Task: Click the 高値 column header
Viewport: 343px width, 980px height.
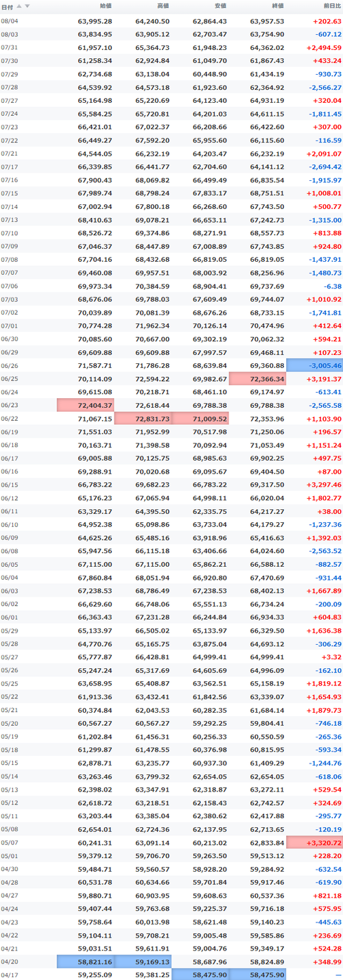Action: (163, 6)
